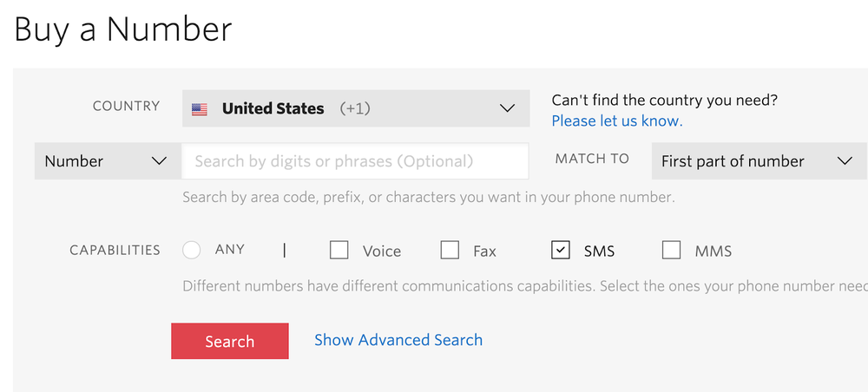This screenshot has height=392, width=868.
Task: Enable the Voice capability checkbox
Action: [339, 251]
